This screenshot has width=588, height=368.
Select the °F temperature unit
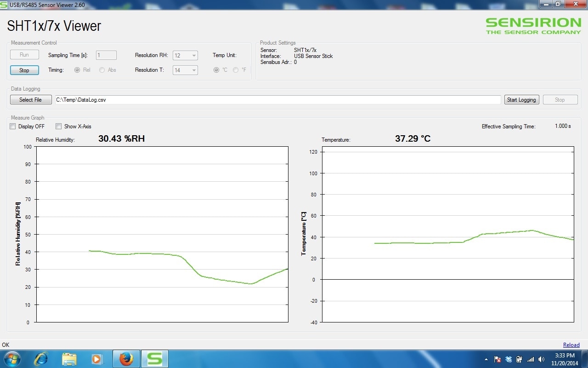point(236,70)
